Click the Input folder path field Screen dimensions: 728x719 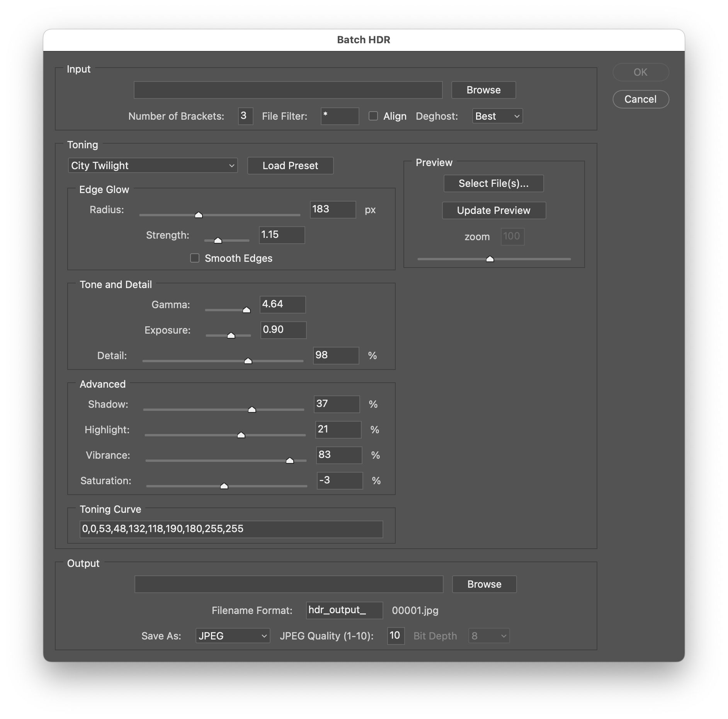coord(288,90)
